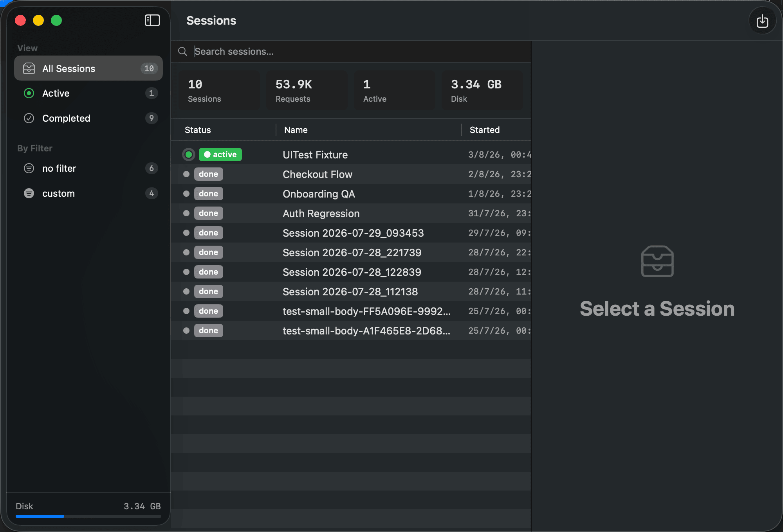
Task: Show only Completed sessions
Action: [88, 118]
